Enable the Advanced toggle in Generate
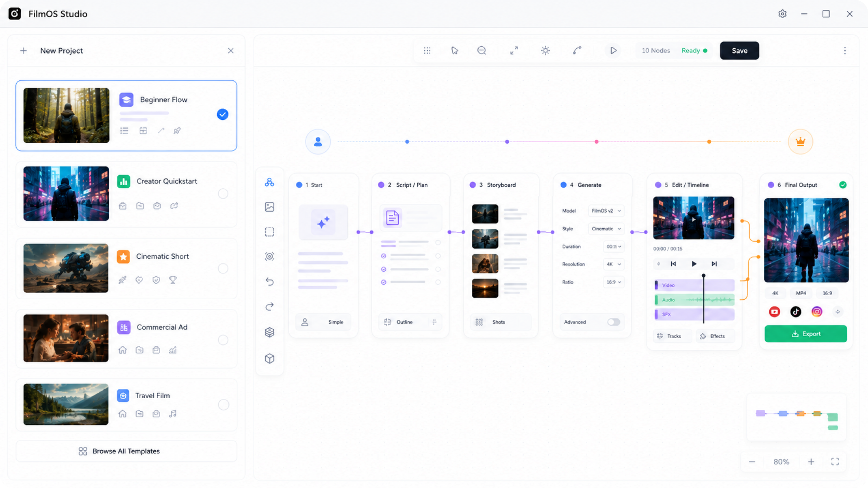868x488 pixels. coord(613,322)
